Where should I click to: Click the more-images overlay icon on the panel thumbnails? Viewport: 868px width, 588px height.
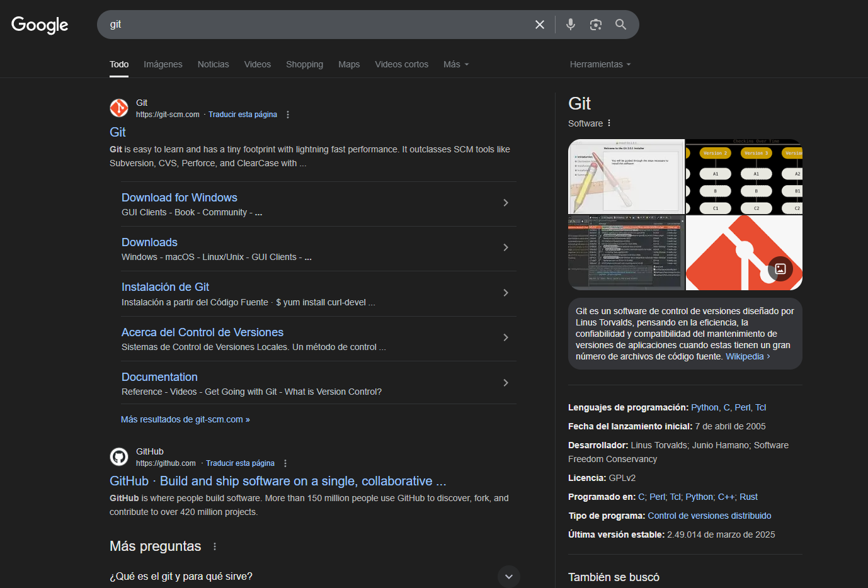(780, 269)
